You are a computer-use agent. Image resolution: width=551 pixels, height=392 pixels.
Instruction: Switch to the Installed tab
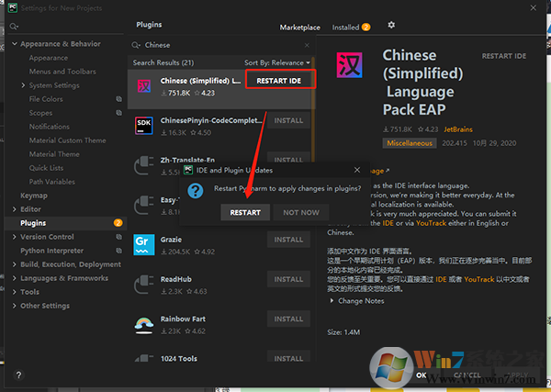(x=345, y=28)
